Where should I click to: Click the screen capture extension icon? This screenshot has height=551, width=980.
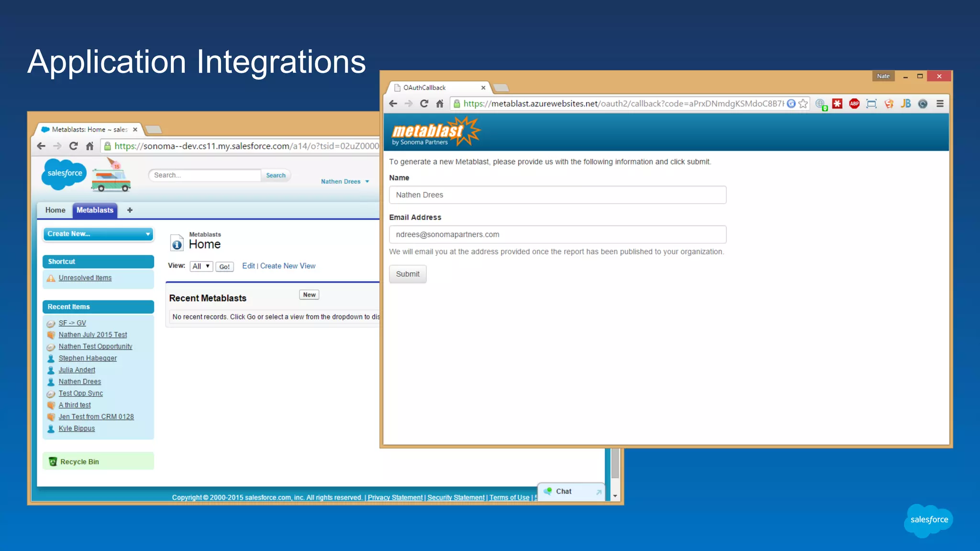click(x=871, y=104)
